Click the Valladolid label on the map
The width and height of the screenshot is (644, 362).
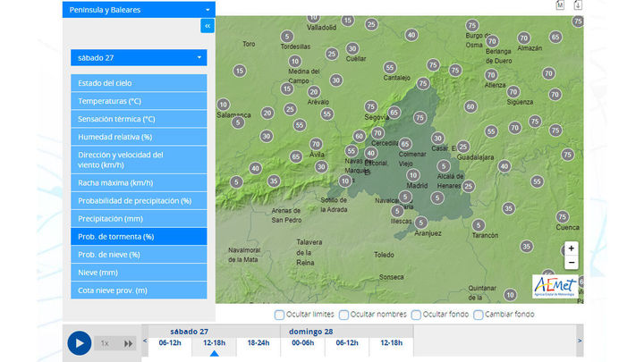click(x=322, y=28)
